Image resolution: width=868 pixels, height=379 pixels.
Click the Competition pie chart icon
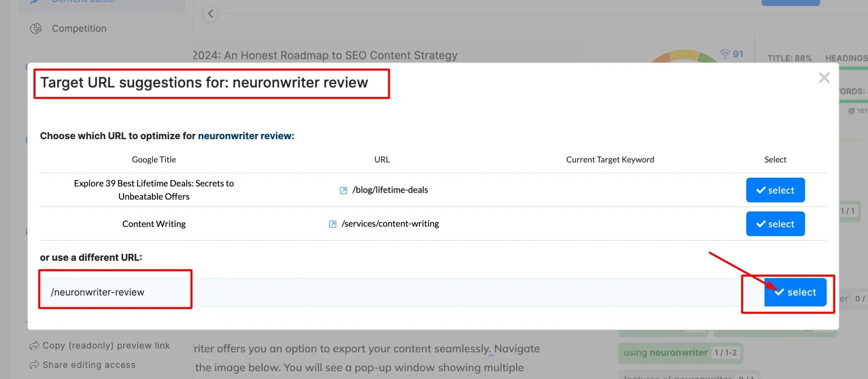[36, 28]
